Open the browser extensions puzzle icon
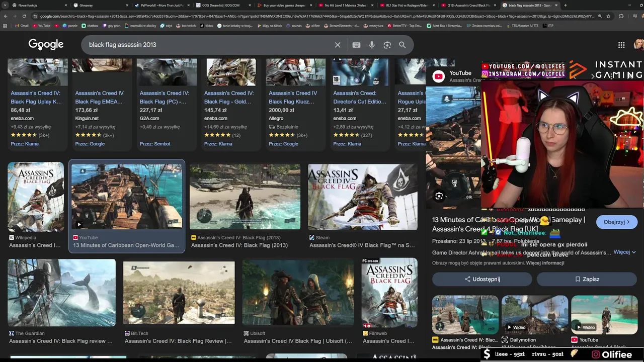644x362 pixels. tap(620, 16)
